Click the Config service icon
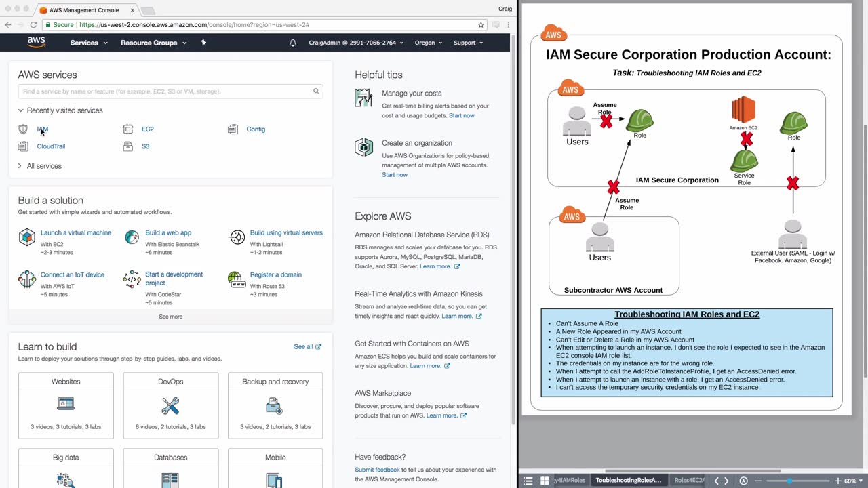The width and height of the screenshot is (868, 488). (233, 129)
